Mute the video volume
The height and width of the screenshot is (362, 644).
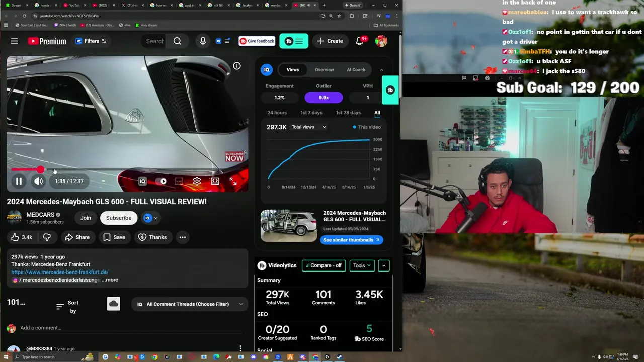pos(39,181)
